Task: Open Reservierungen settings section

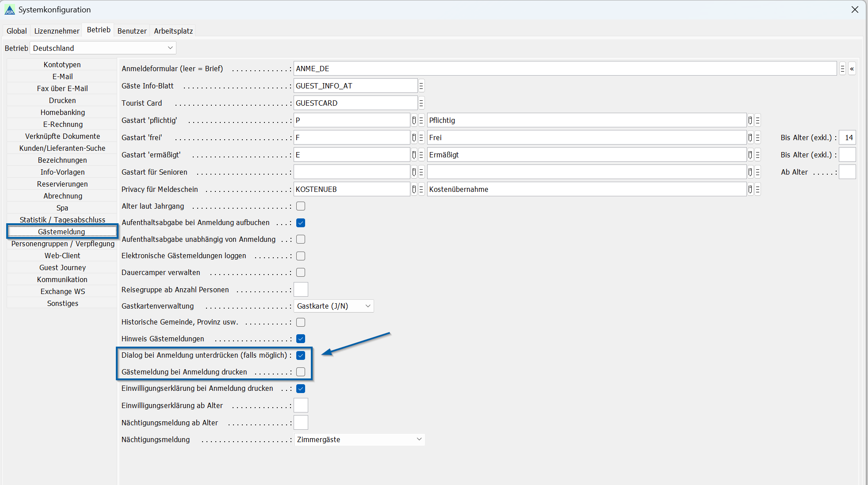Action: pyautogui.click(x=62, y=184)
